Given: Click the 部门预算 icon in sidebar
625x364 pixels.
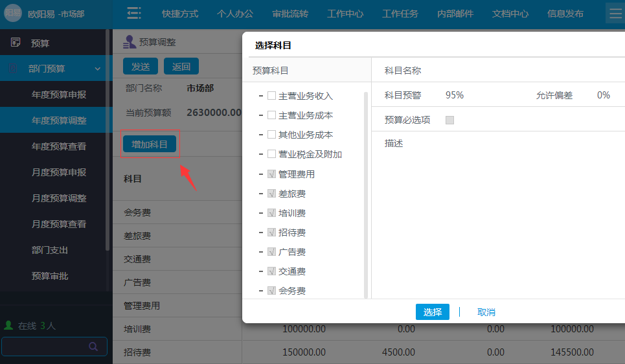Looking at the screenshot, I should (13, 68).
